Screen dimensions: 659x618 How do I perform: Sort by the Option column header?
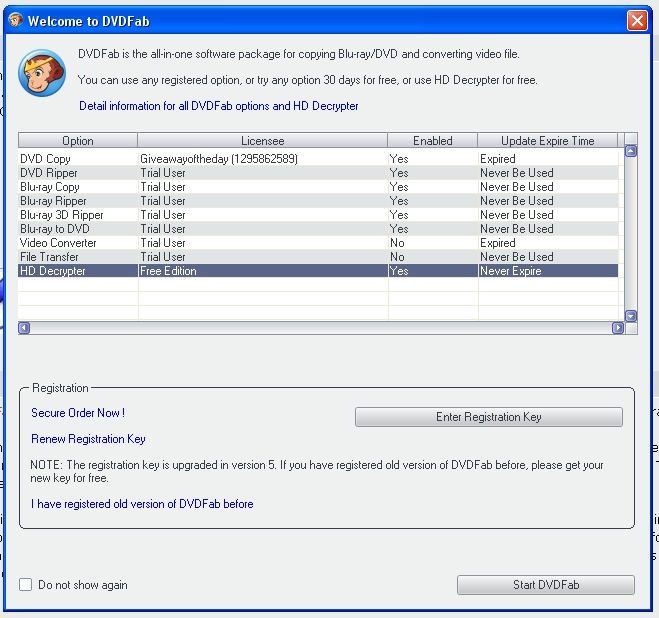[78, 140]
